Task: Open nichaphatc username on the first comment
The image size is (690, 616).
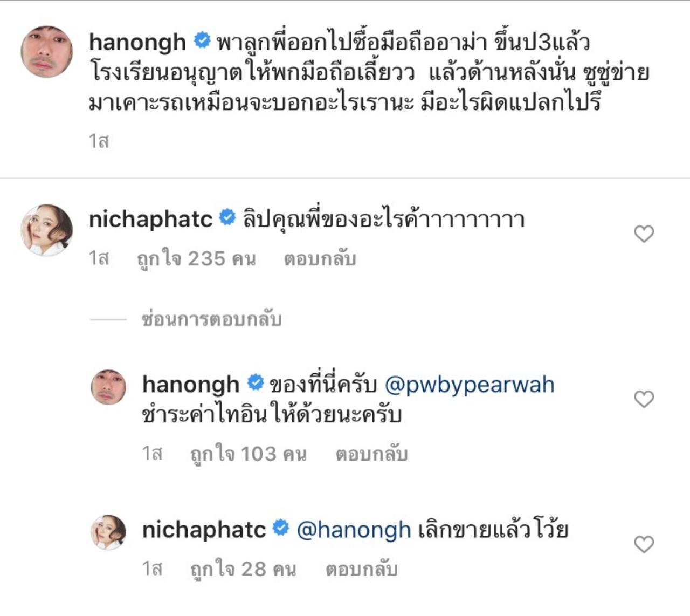Action: pyautogui.click(x=151, y=220)
